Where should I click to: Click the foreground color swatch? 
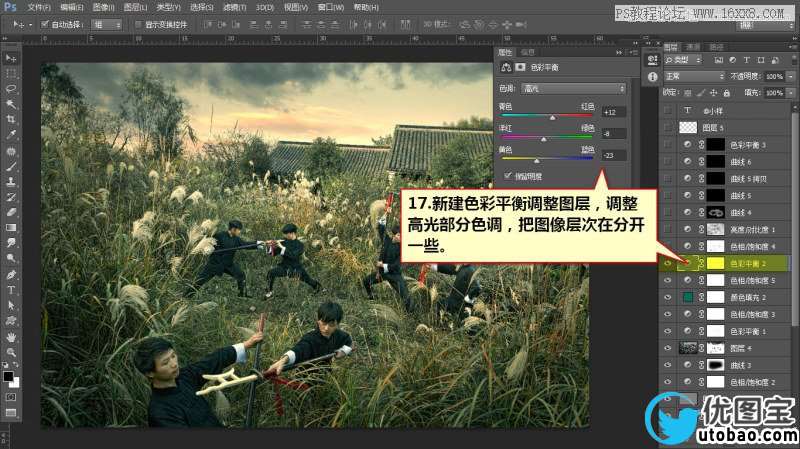[8, 377]
